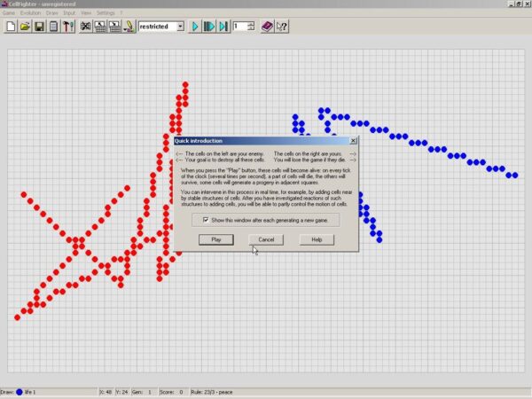This screenshot has width=532, height=399.
Task: Click the step-to-end arrow toolbar icon
Action: click(223, 27)
